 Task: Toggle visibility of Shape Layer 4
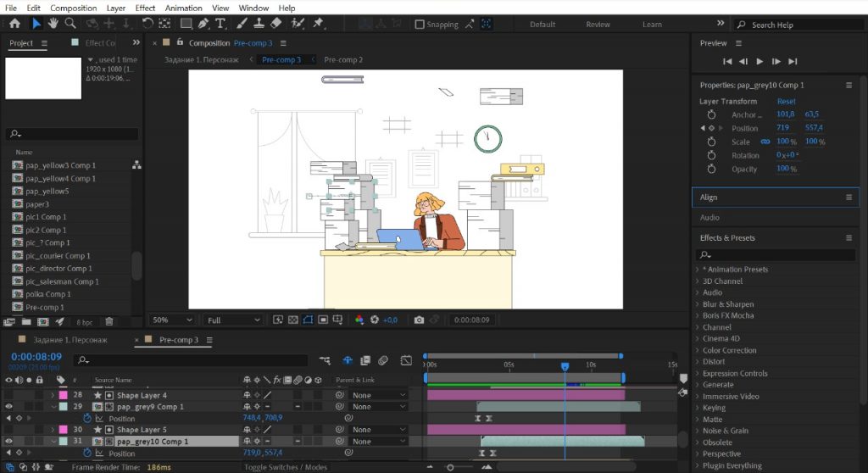[x=9, y=395]
